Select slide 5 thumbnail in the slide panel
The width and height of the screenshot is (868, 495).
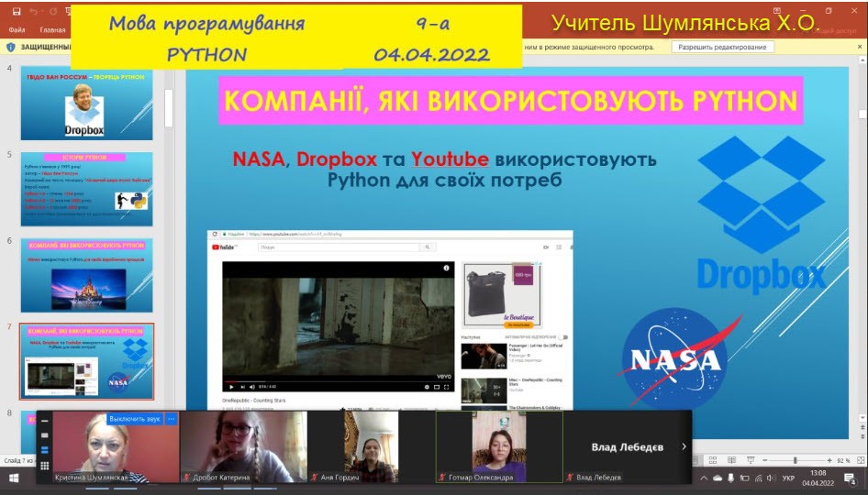click(x=86, y=189)
